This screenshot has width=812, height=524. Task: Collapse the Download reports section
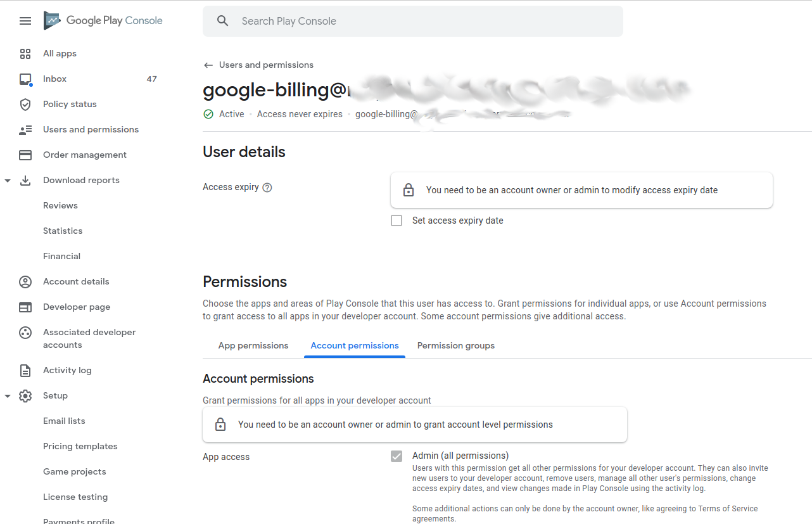(8, 181)
